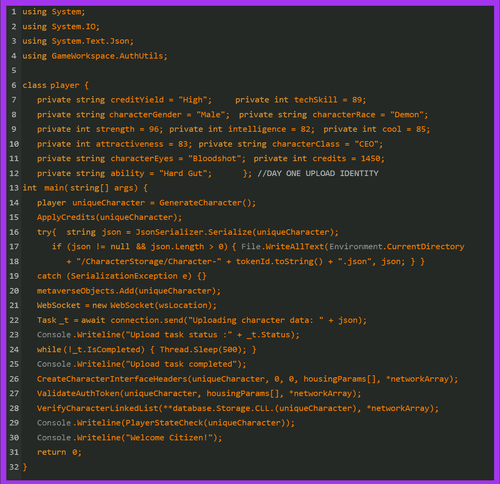Click the 'techSkill = 89' assignment

328,100
